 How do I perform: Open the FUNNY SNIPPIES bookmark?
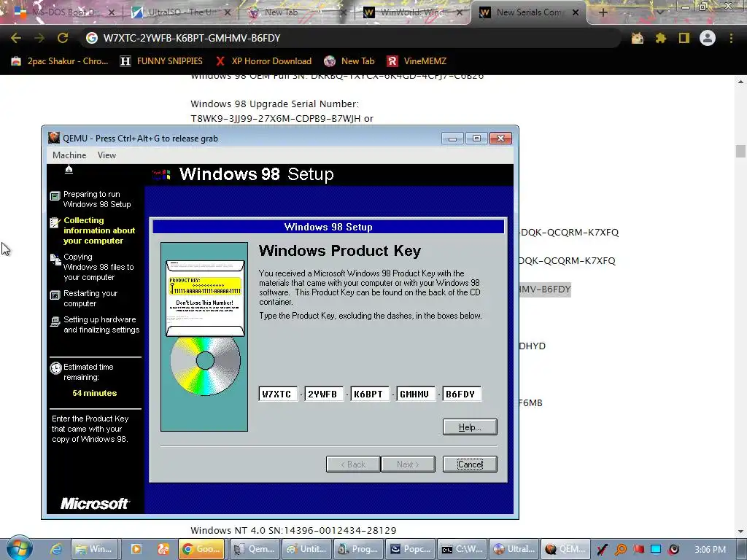click(x=161, y=61)
